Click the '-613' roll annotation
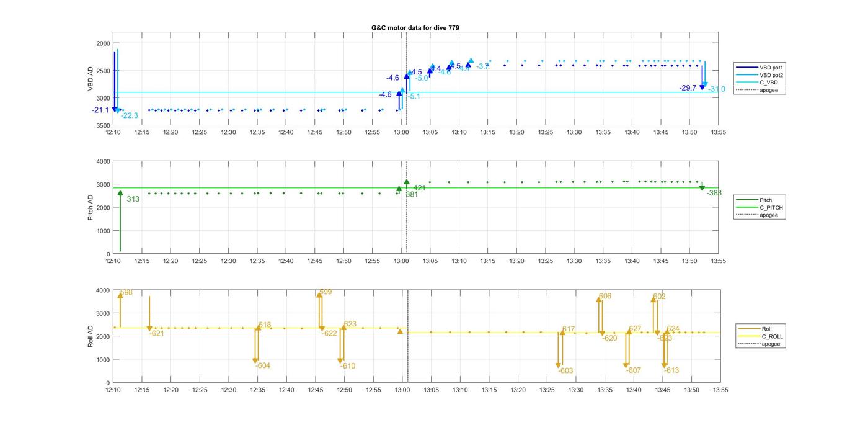The height and width of the screenshot is (430, 868). 671,370
